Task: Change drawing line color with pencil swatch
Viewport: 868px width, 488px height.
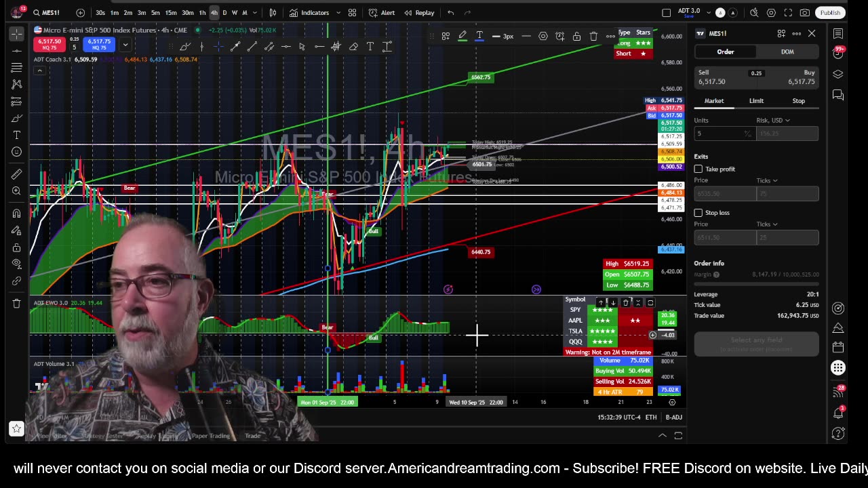Action: 462,36
